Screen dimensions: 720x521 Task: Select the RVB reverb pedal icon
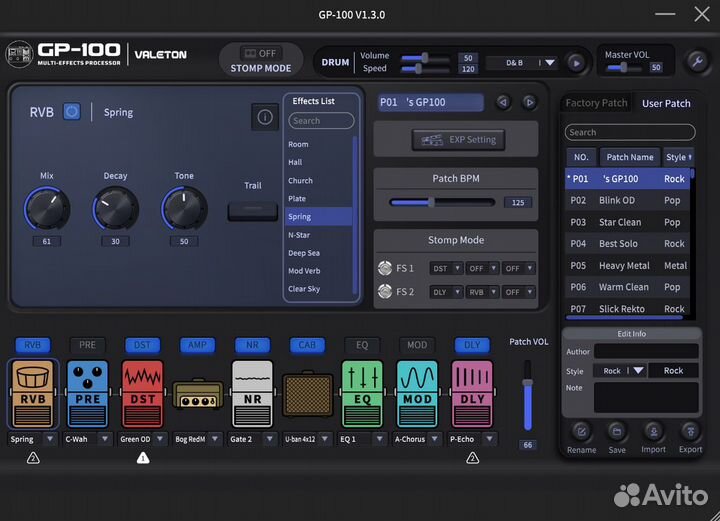click(x=33, y=394)
